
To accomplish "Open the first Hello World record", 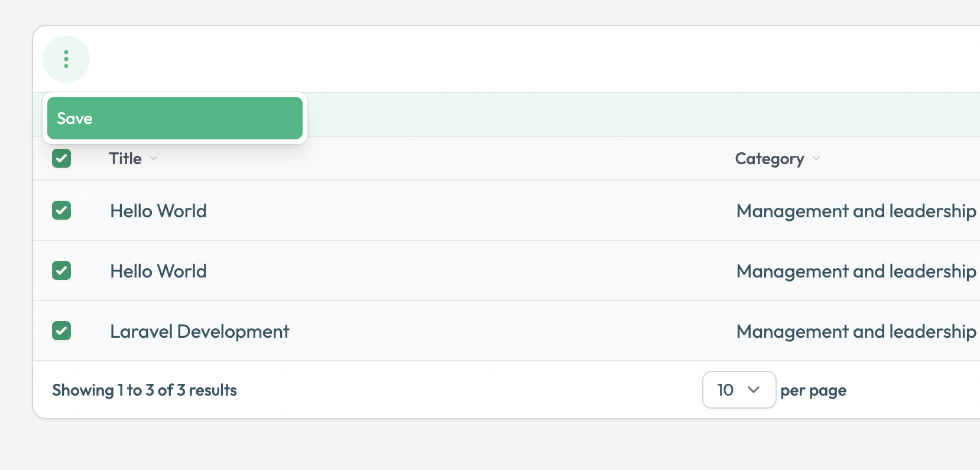I will pyautogui.click(x=158, y=211).
